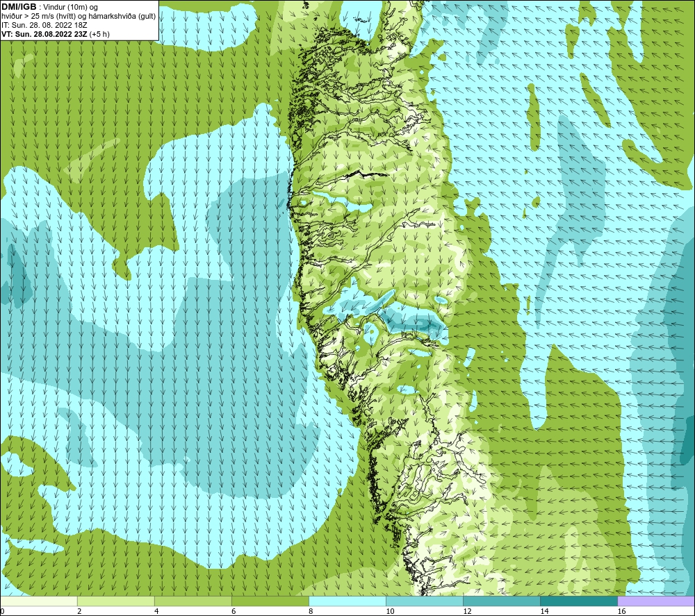Click the '8' scale label
This screenshot has width=695, height=616.
311,611
